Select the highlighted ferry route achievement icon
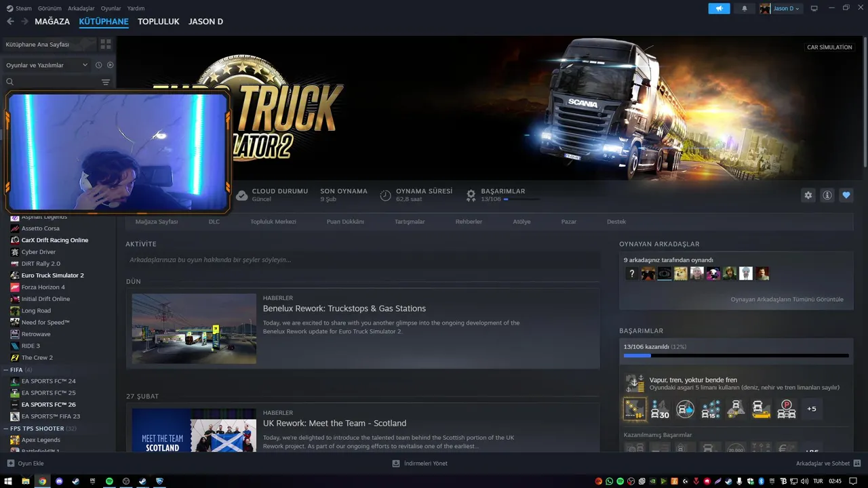The width and height of the screenshot is (868, 488). tap(635, 409)
